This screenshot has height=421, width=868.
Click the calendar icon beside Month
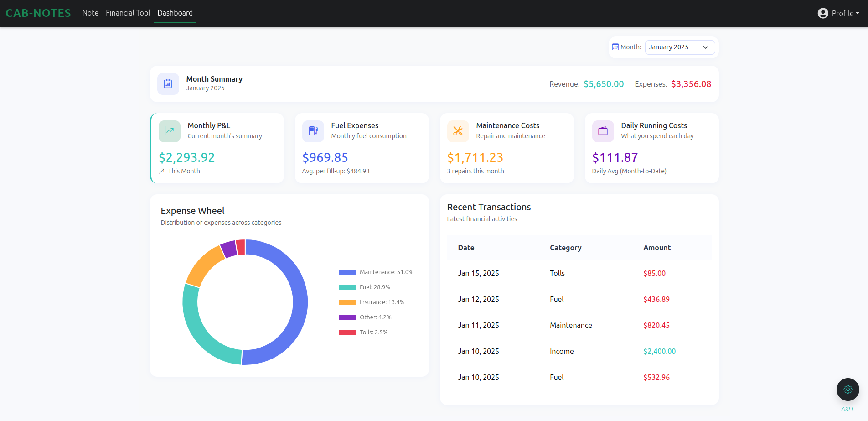615,47
